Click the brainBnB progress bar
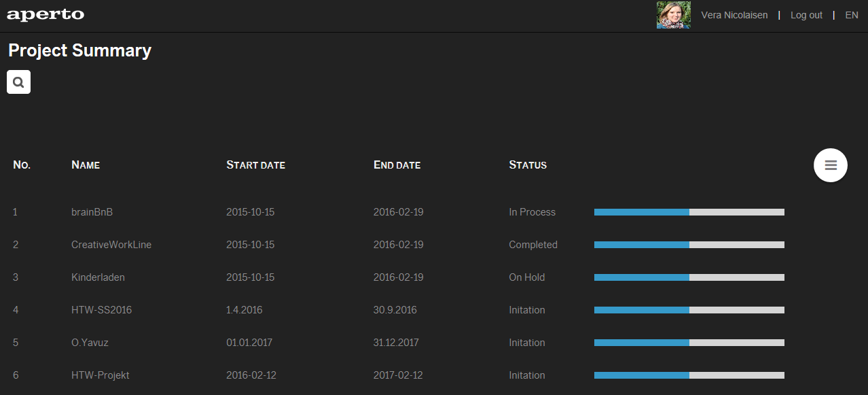Viewport: 868px width, 395px height. coord(689,212)
